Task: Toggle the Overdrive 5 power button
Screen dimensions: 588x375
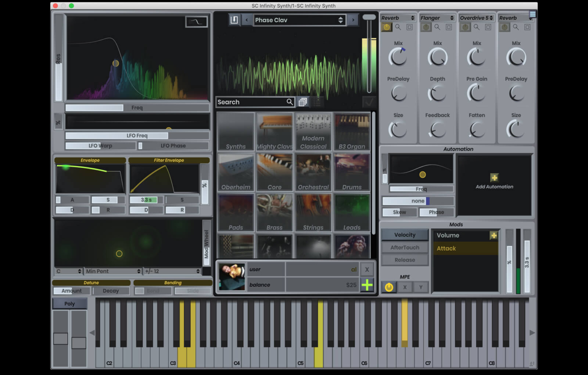Action: point(465,27)
